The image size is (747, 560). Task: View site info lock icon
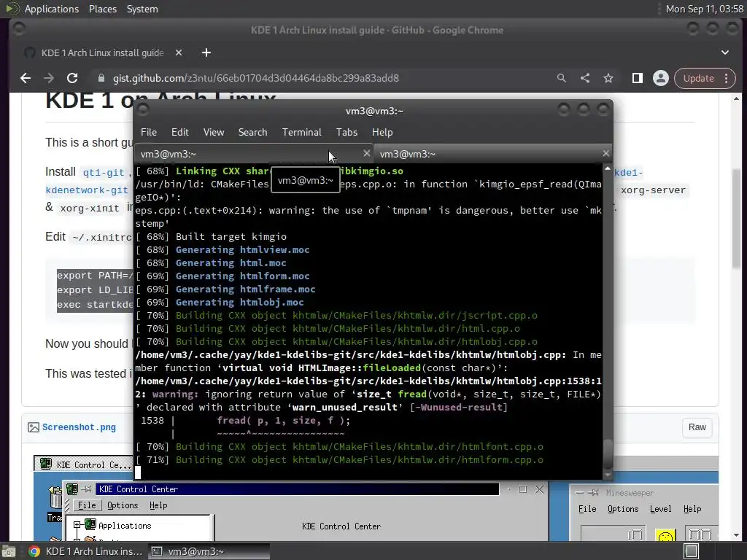tap(101, 78)
